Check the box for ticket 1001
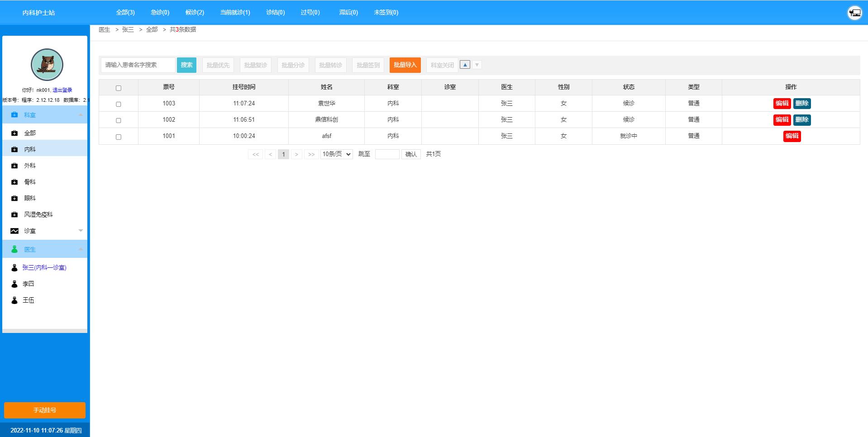The image size is (868, 437). tap(119, 137)
